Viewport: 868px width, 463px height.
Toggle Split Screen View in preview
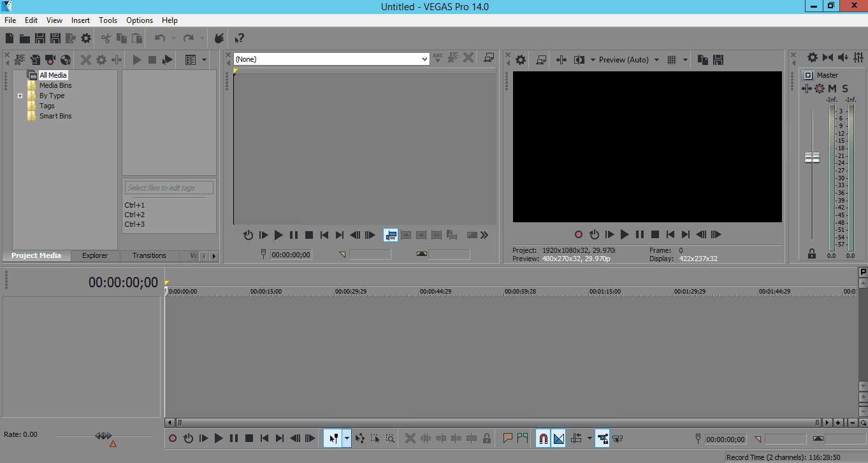[x=579, y=60]
